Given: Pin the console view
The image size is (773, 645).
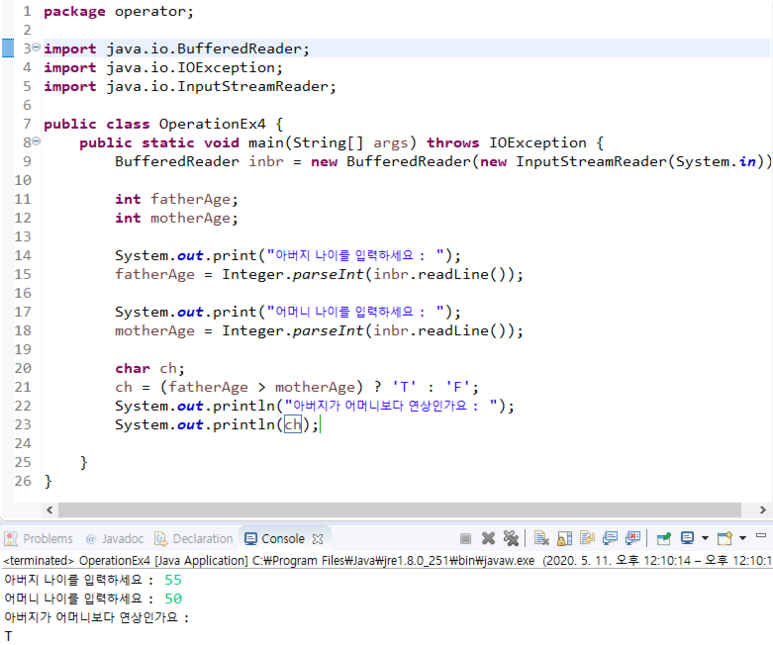Looking at the screenshot, I should click(664, 538).
